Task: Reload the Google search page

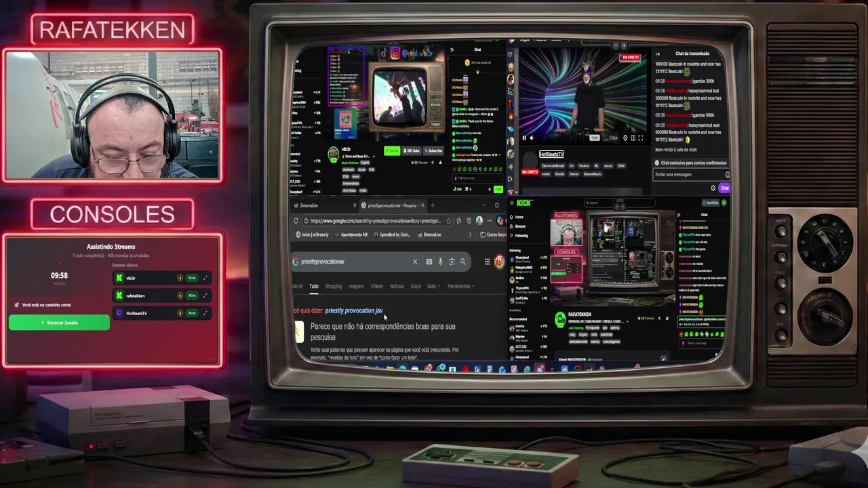Action: (x=296, y=221)
